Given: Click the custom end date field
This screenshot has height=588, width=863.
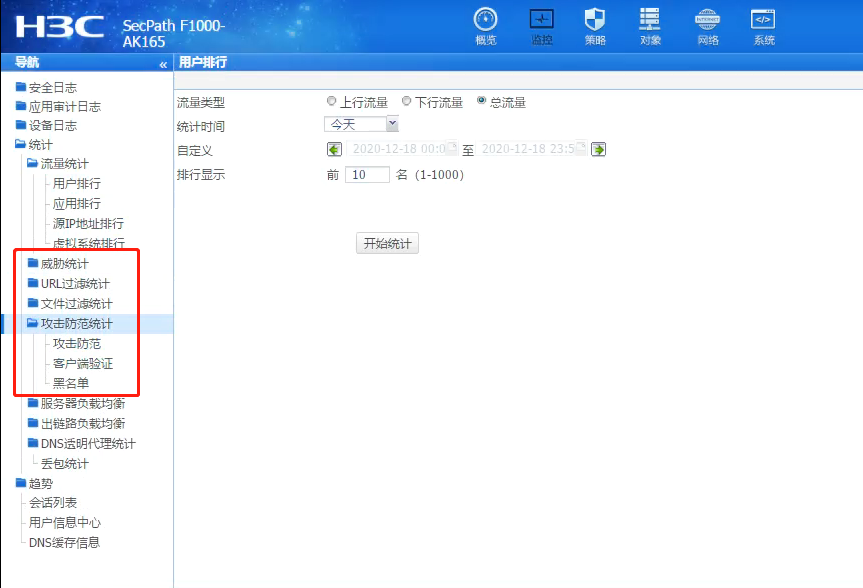Looking at the screenshot, I should pos(532,149).
